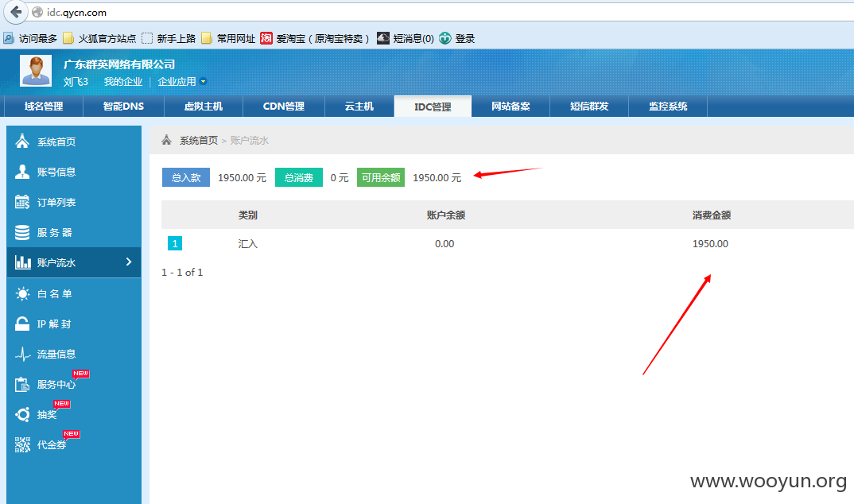The image size is (854, 504).
Task: Open 订单列表 in the sidebar
Action: pos(74,202)
